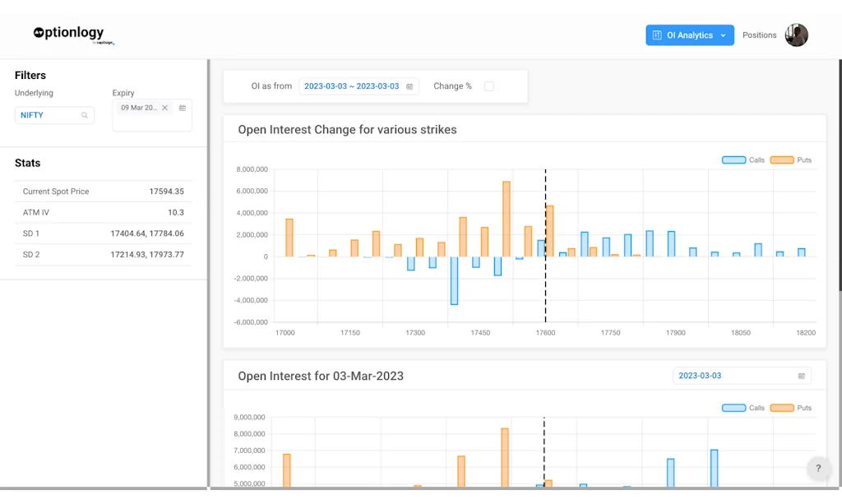Open the calendar icon on the OI date range
This screenshot has height=504, width=842.
coord(409,86)
